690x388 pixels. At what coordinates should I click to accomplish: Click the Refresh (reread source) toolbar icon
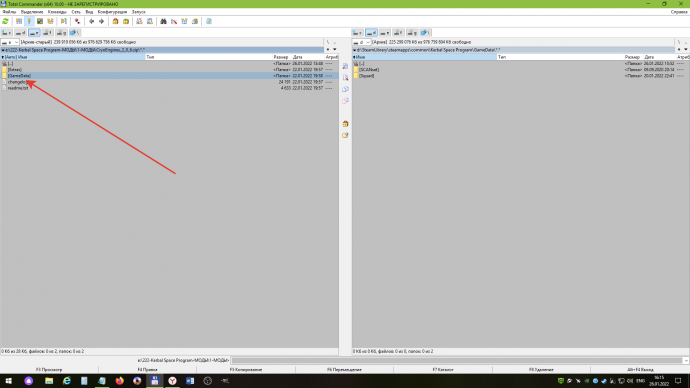pos(5,21)
